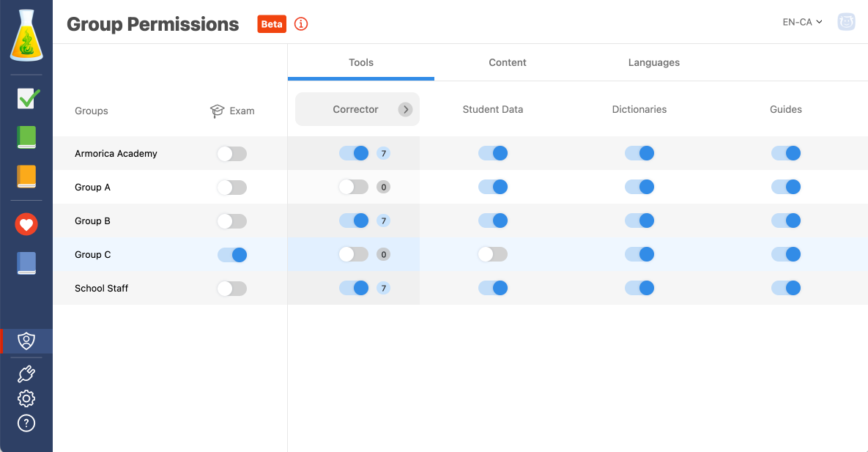The image size is (868, 452).
Task: Click the Beta badge
Action: 272,24
